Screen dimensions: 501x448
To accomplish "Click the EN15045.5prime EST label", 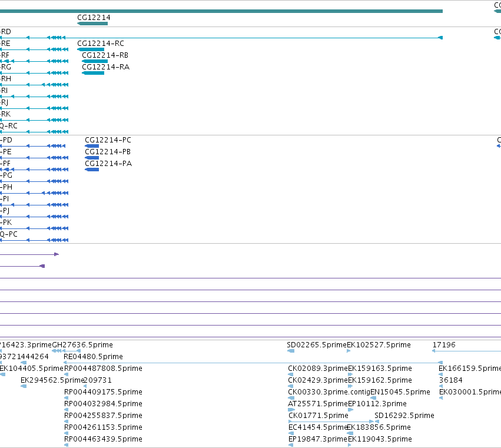I will pyautogui.click(x=400, y=392).
